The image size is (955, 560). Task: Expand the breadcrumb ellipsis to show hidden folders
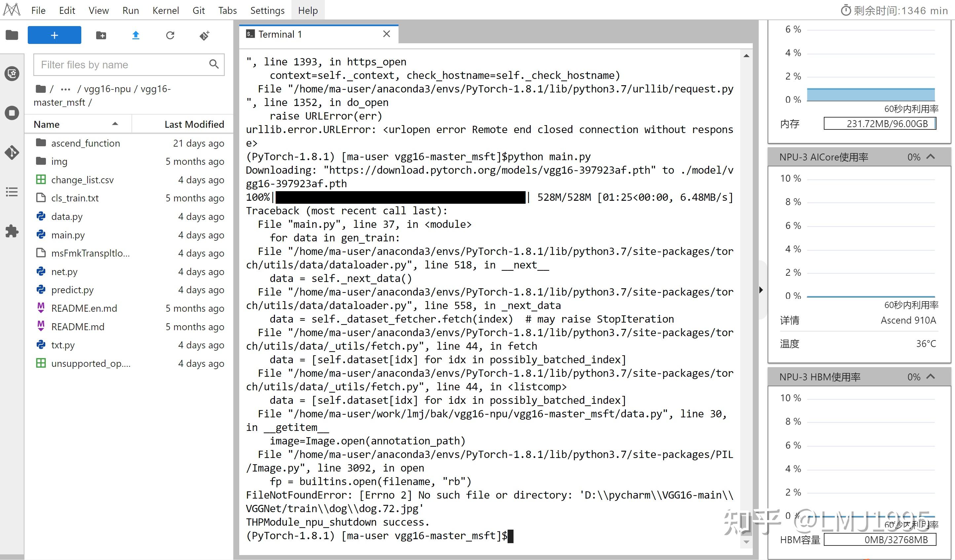tap(65, 88)
